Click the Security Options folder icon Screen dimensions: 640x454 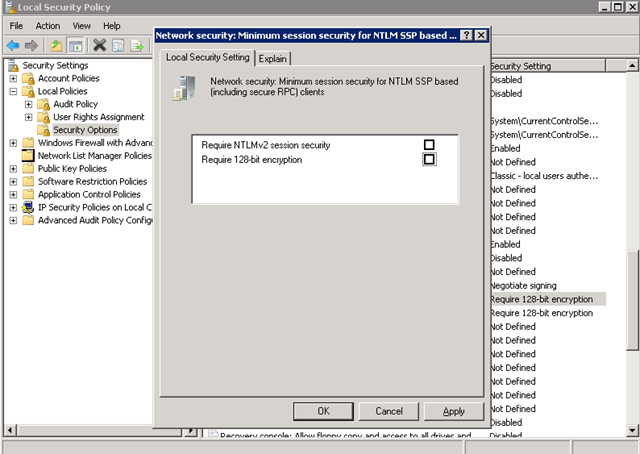point(43,130)
